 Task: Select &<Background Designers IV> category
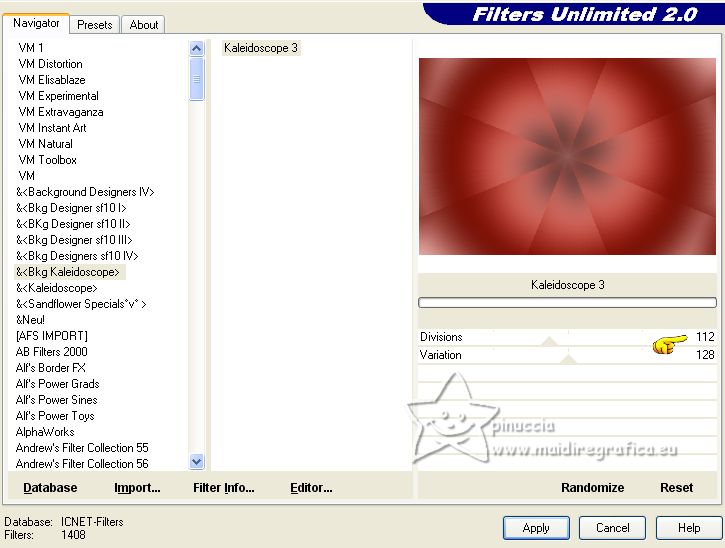[85, 192]
